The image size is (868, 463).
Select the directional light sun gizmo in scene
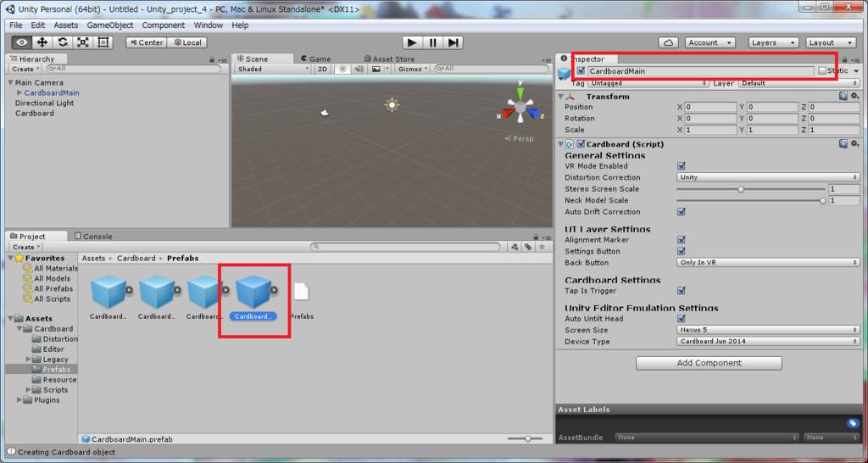click(x=392, y=104)
